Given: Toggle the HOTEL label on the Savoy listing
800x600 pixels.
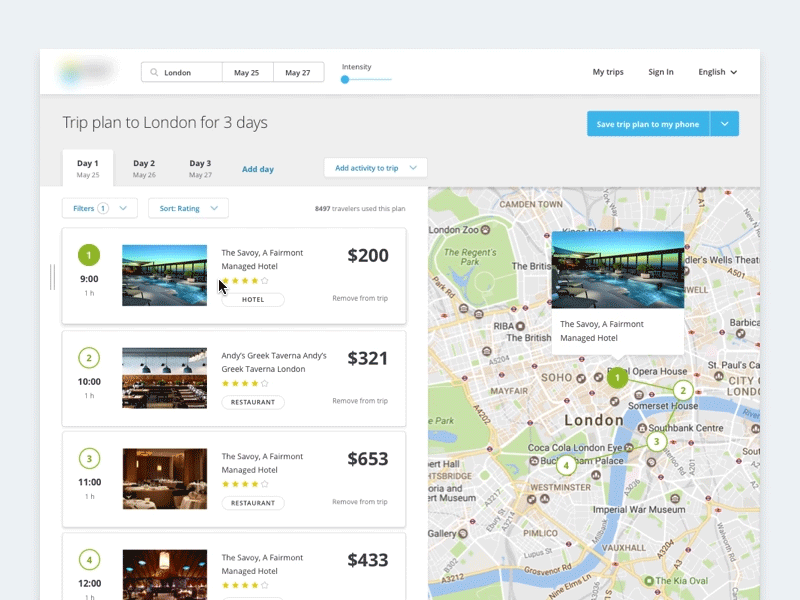Looking at the screenshot, I should tap(253, 299).
